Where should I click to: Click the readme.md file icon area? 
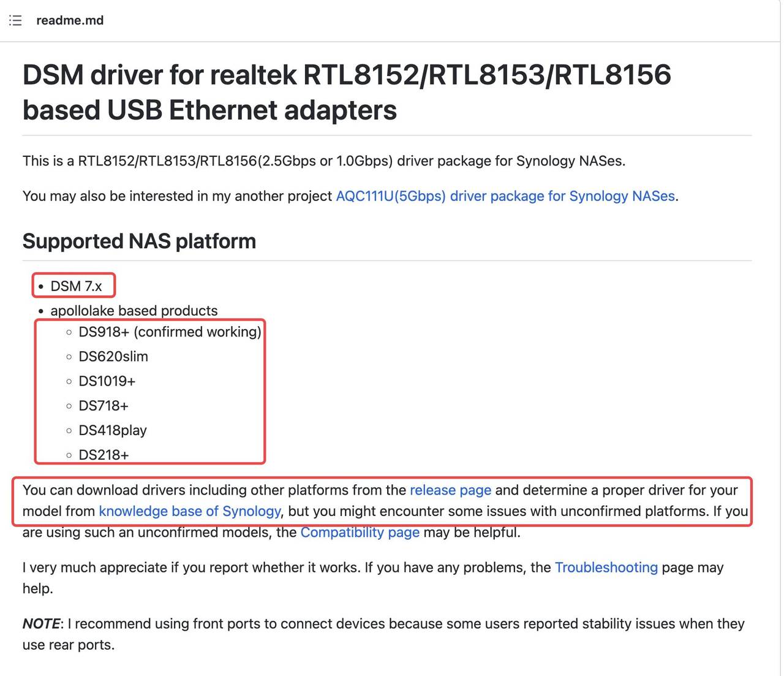click(15, 20)
